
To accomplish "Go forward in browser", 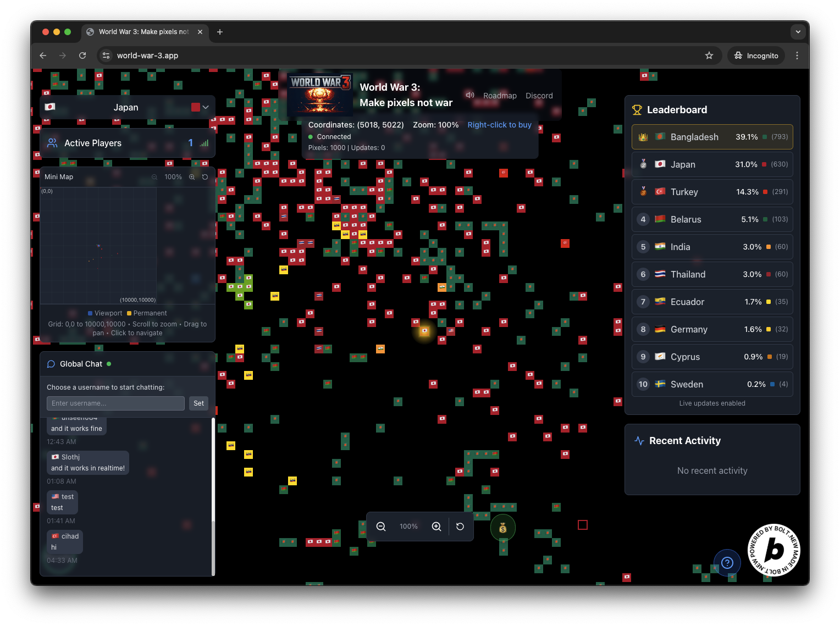I will click(x=63, y=56).
